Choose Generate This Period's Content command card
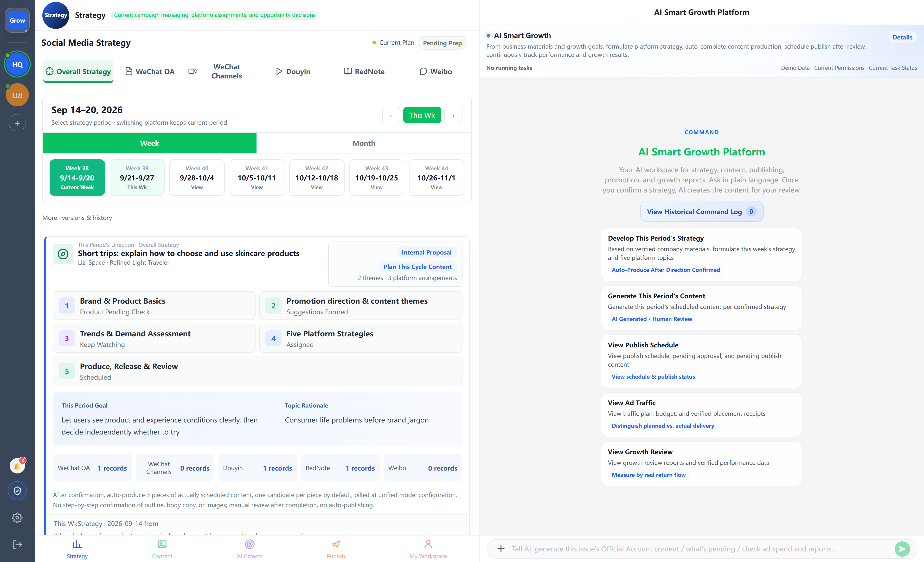Screen dimensions: 924x562 pos(701,307)
